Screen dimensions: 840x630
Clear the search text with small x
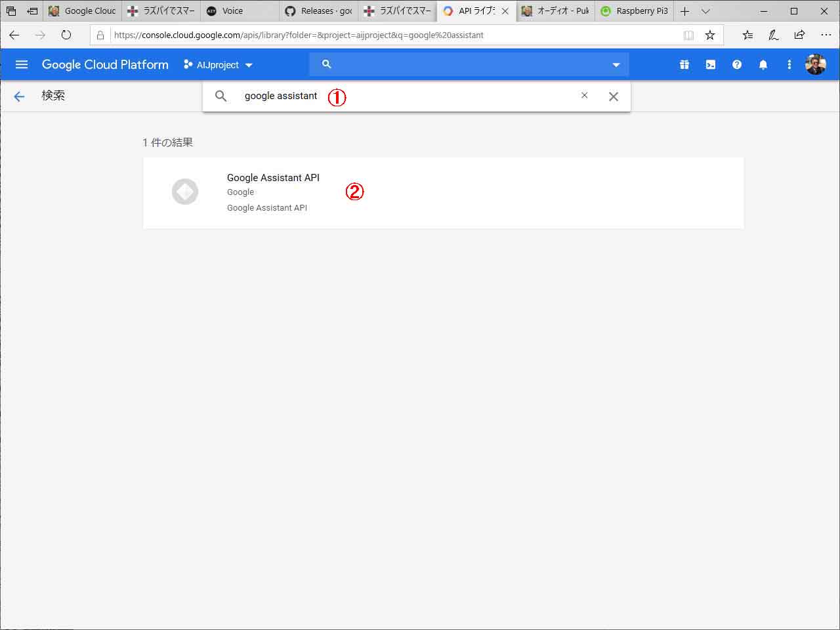coord(584,95)
